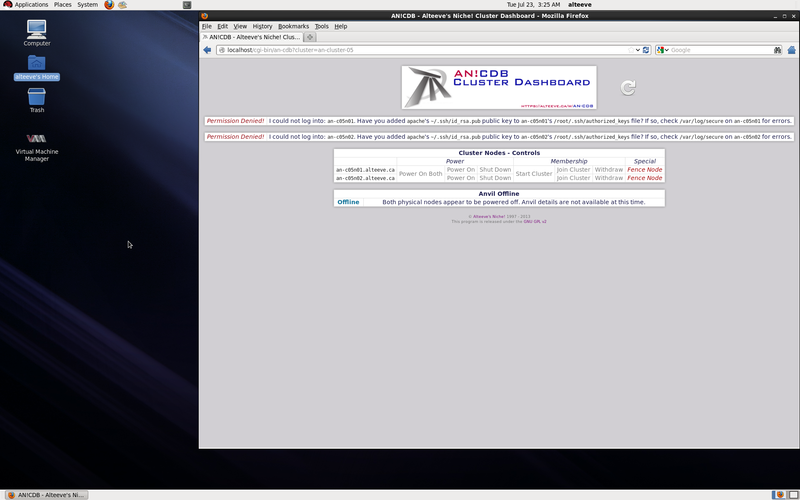
Task: Open the Tools menu
Action: coord(321,26)
